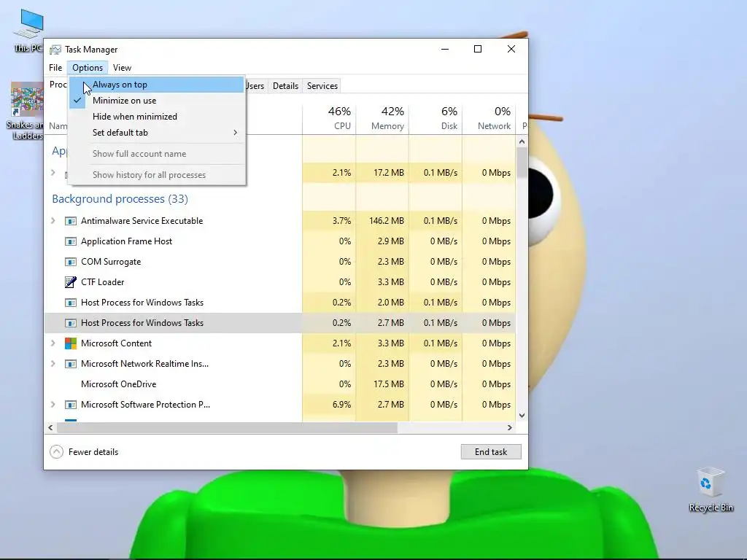Expand the Microsoft Content process group

coord(53,343)
